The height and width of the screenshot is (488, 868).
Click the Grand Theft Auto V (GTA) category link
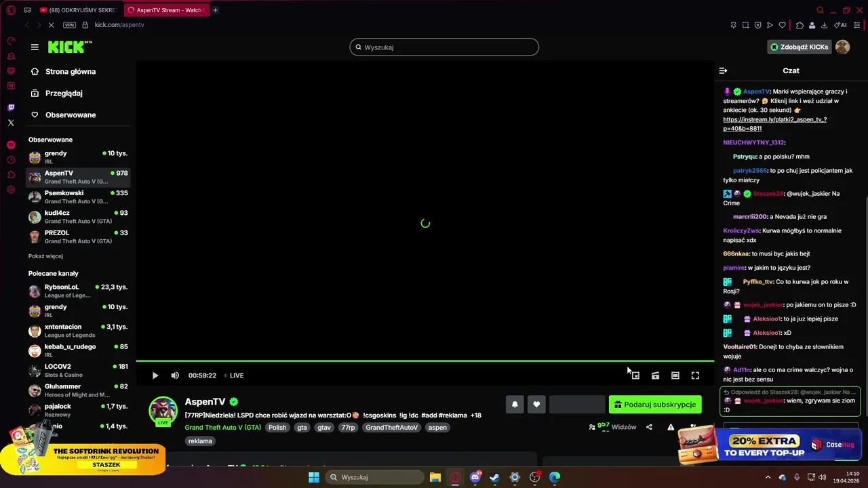click(x=222, y=428)
